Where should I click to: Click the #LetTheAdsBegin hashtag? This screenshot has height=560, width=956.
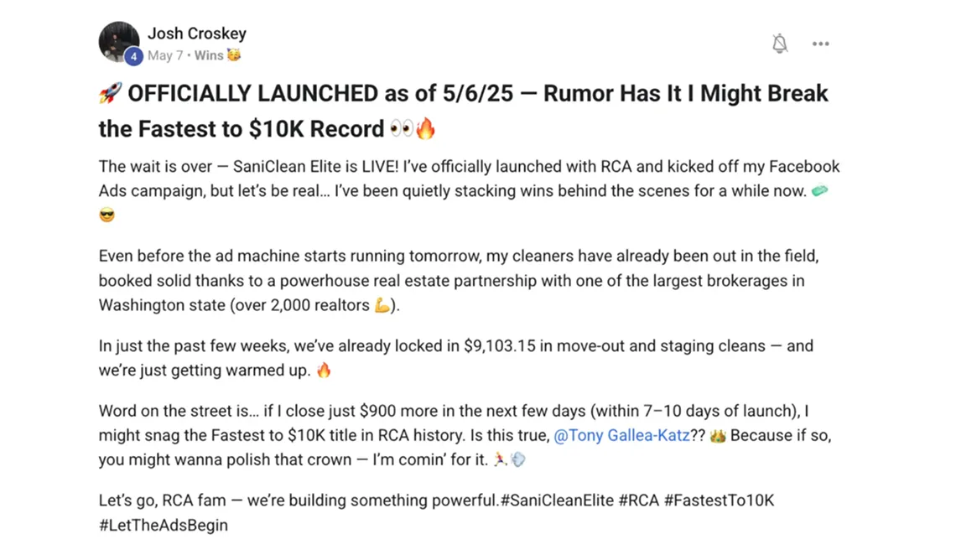click(x=163, y=526)
